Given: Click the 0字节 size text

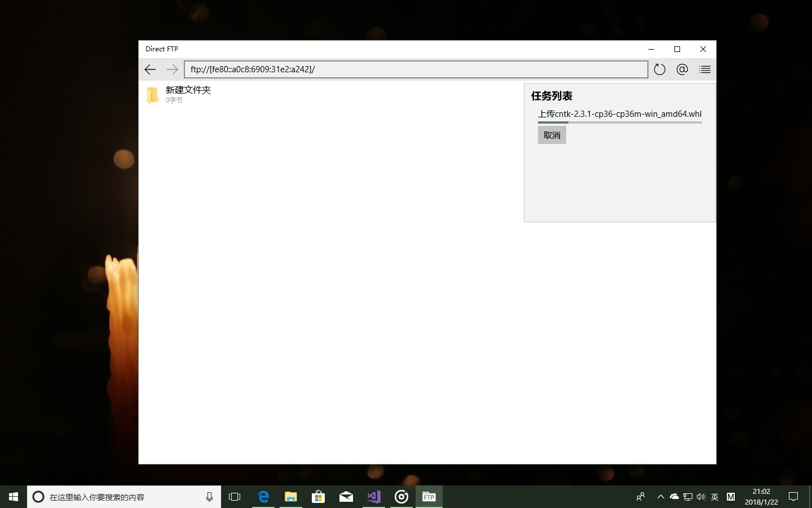Looking at the screenshot, I should pos(174,100).
